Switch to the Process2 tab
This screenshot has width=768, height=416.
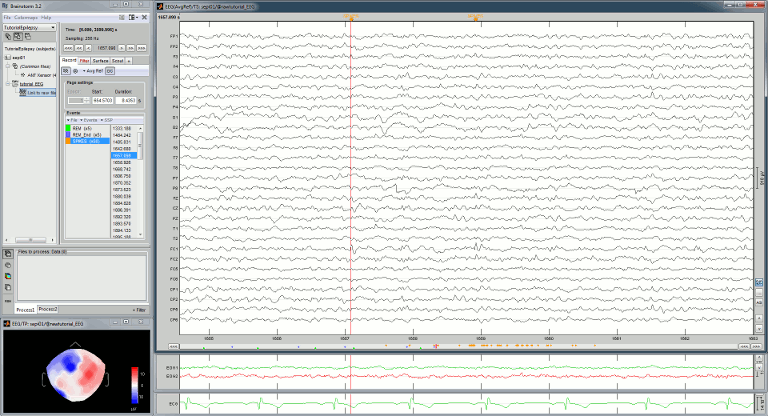(48, 309)
